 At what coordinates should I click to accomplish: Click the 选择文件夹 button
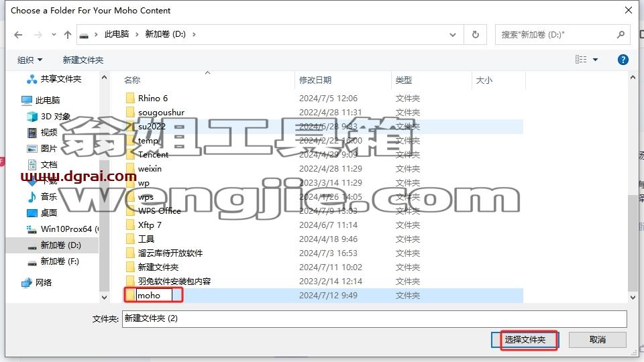pos(525,340)
